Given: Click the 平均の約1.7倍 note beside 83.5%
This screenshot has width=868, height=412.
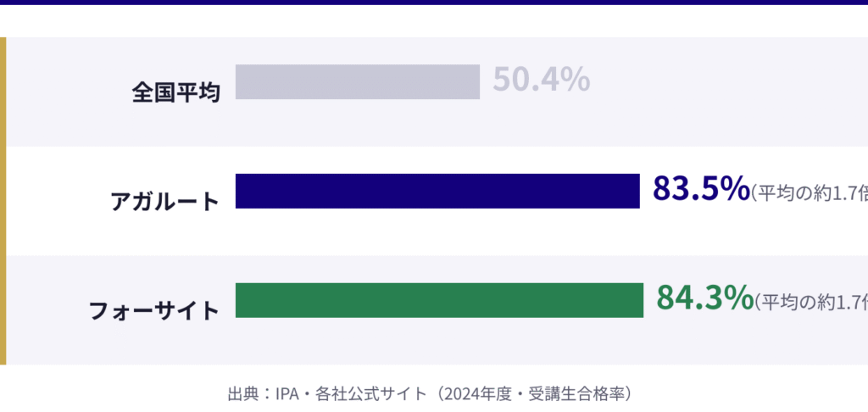Looking at the screenshot, I should [x=810, y=192].
